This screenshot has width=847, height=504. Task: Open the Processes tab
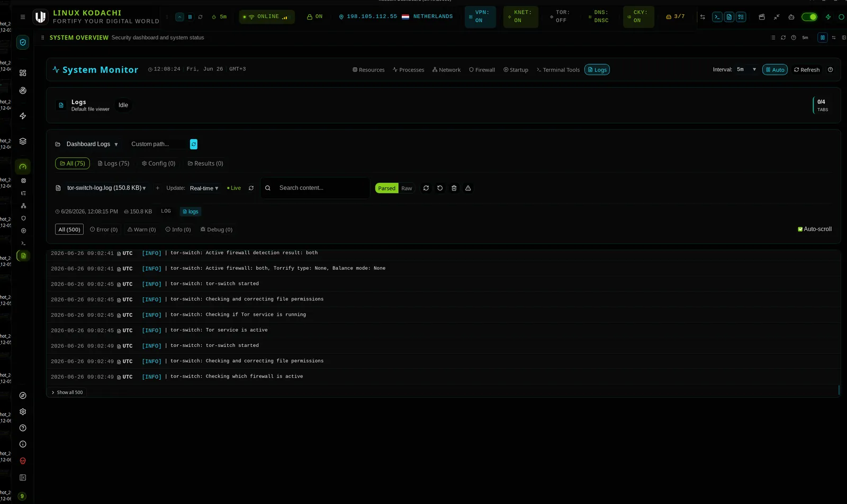click(x=408, y=70)
